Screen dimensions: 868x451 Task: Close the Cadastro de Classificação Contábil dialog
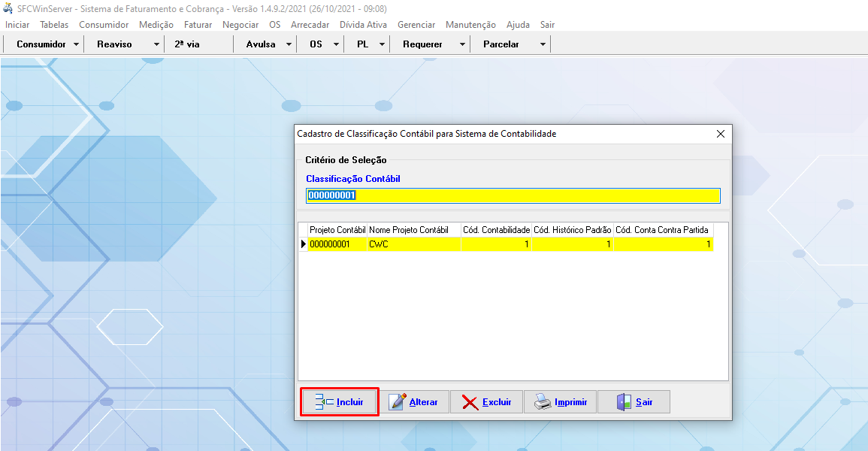point(720,134)
